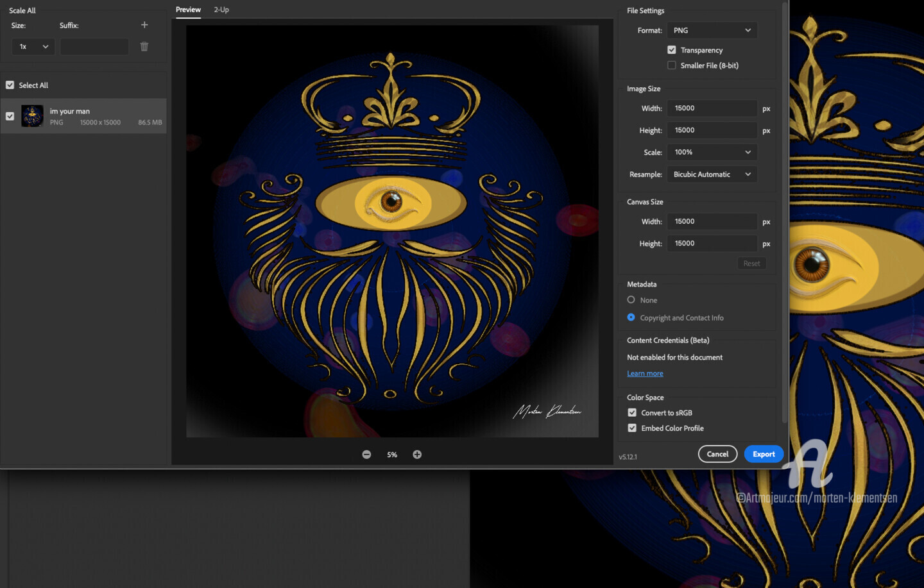924x588 pixels.
Task: Uncheck the 'im your man' asset checkbox
Action: point(10,116)
